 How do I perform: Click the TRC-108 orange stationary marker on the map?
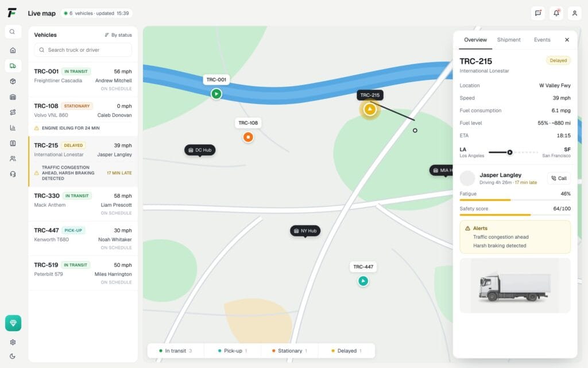coord(248,137)
